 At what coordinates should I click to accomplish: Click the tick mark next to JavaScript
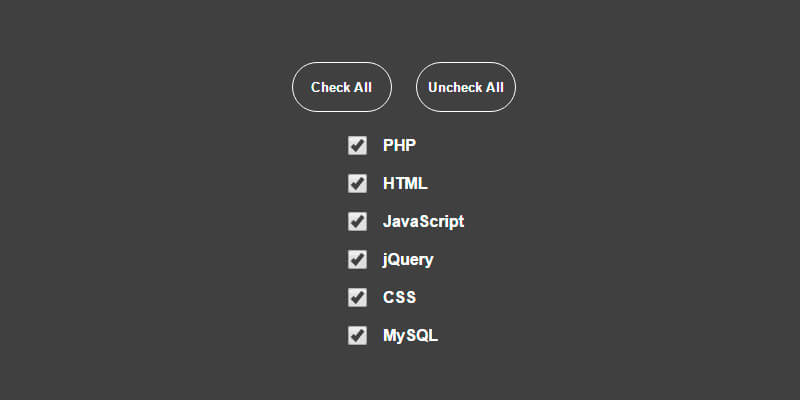coord(357,222)
